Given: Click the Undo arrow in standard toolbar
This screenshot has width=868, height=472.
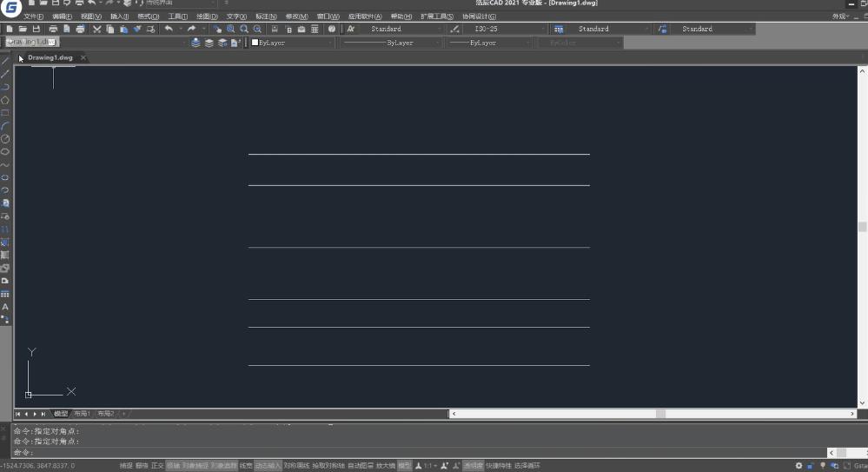Looking at the screenshot, I should point(169,29).
